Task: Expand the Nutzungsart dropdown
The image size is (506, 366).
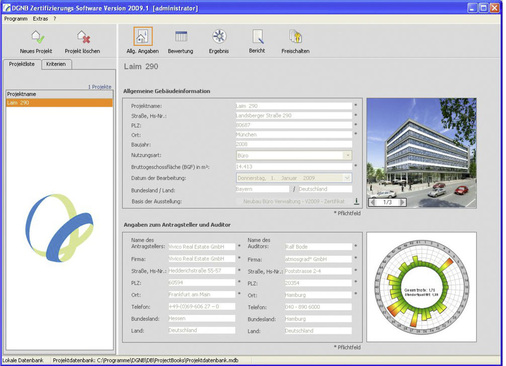Action: [x=347, y=155]
